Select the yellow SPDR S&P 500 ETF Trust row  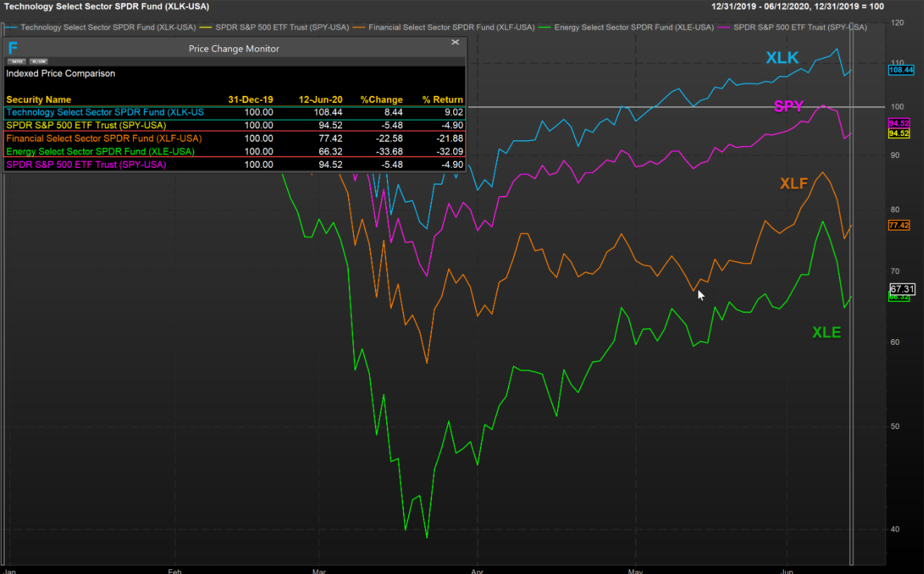pos(235,126)
